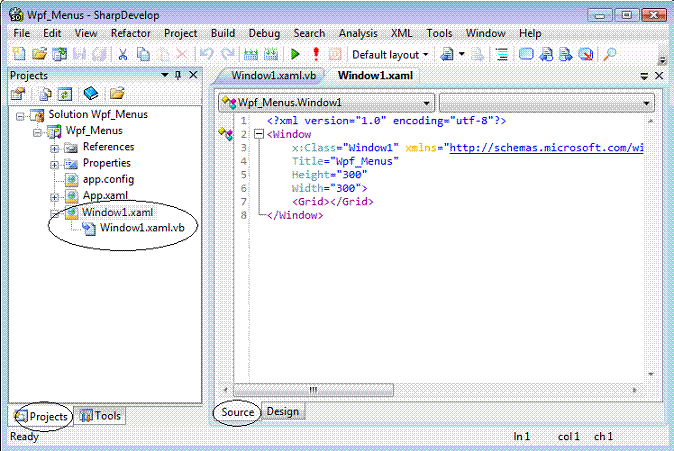Select Window1.xaml in project tree
674x451 pixels.
pyautogui.click(x=117, y=212)
